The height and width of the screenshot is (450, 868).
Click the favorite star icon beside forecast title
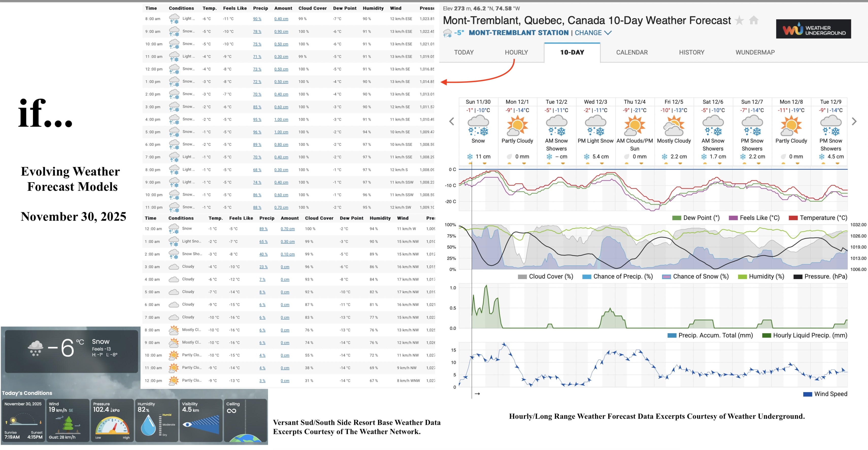point(740,20)
